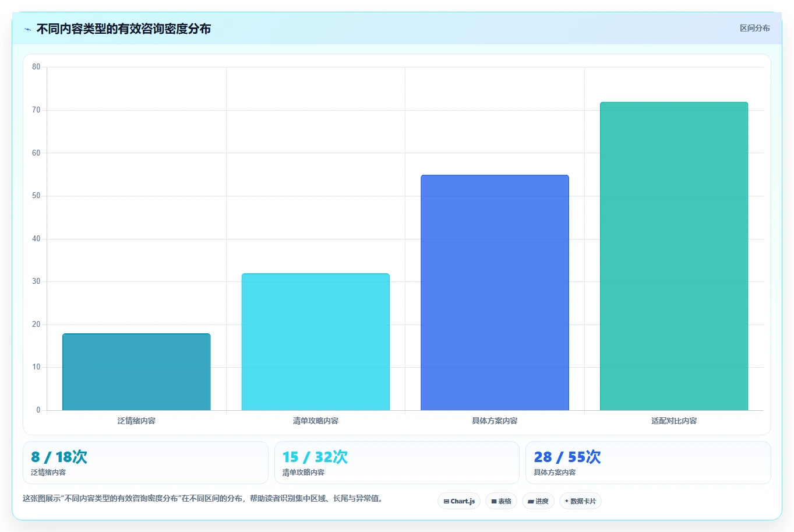
Task: Open the 28 / 55次 stat card
Action: 648,463
